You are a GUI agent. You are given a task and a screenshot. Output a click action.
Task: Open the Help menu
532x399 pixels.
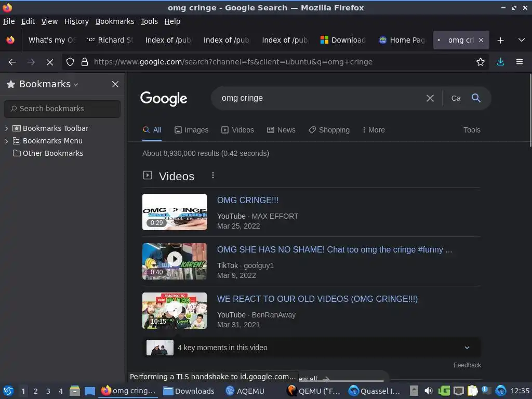click(x=172, y=21)
